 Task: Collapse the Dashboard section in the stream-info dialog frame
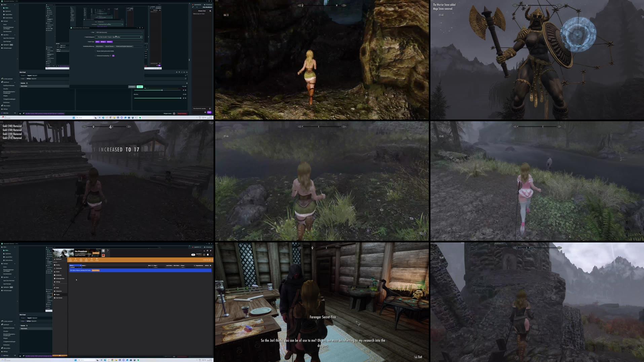(15, 82)
